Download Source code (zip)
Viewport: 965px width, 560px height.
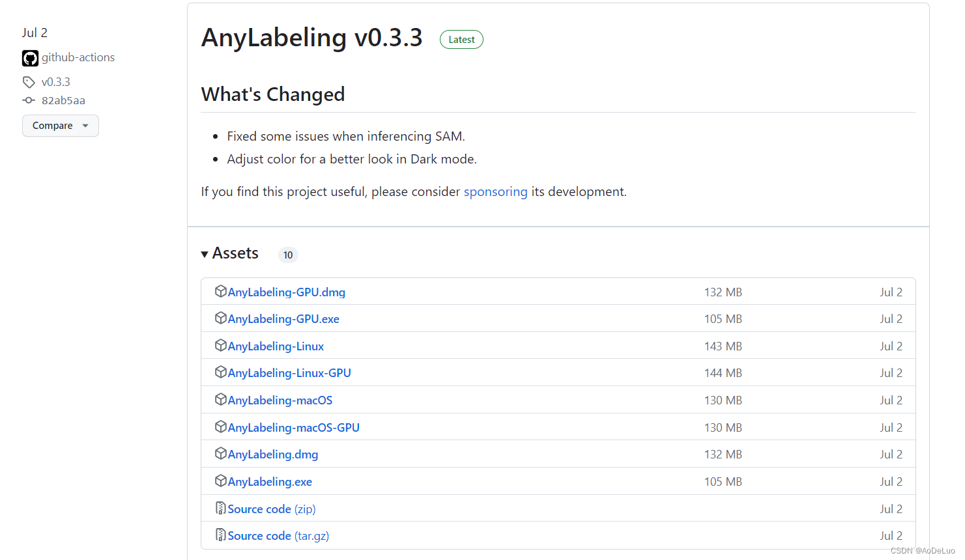tap(272, 509)
